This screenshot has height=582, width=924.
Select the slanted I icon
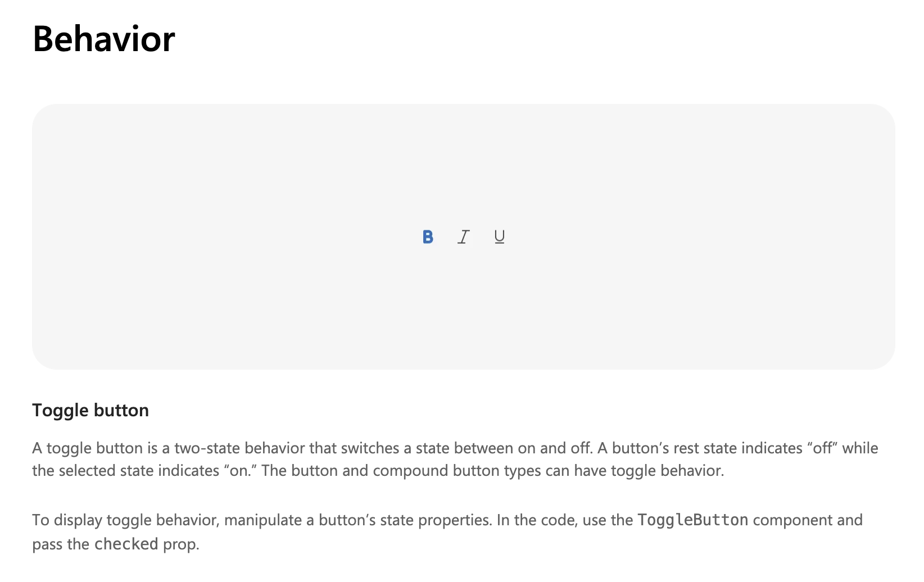pos(463,237)
